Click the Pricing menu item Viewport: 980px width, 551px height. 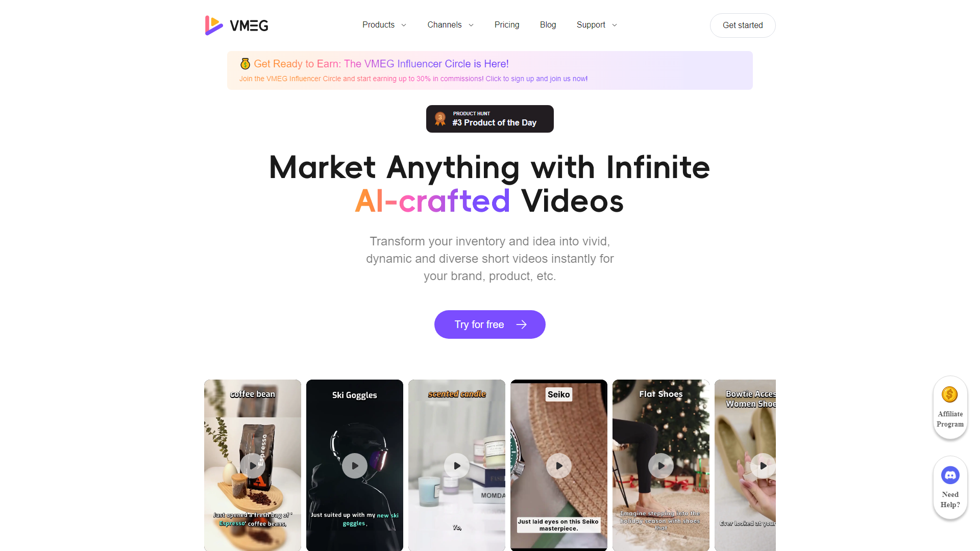click(507, 25)
